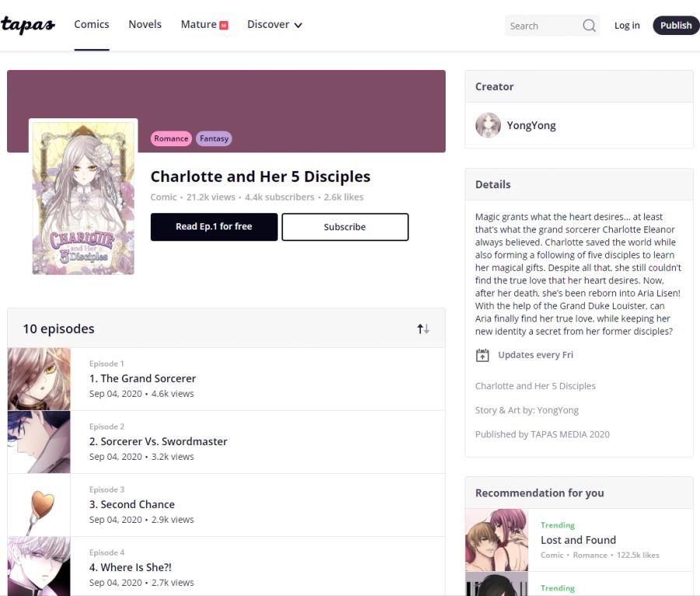Click the calendar update schedule icon

pos(482,356)
